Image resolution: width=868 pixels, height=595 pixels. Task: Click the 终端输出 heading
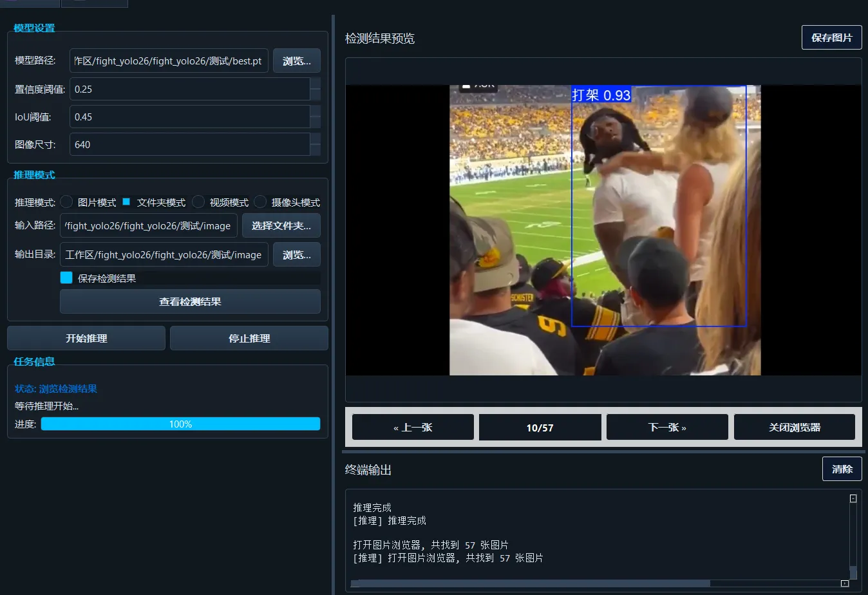(368, 470)
